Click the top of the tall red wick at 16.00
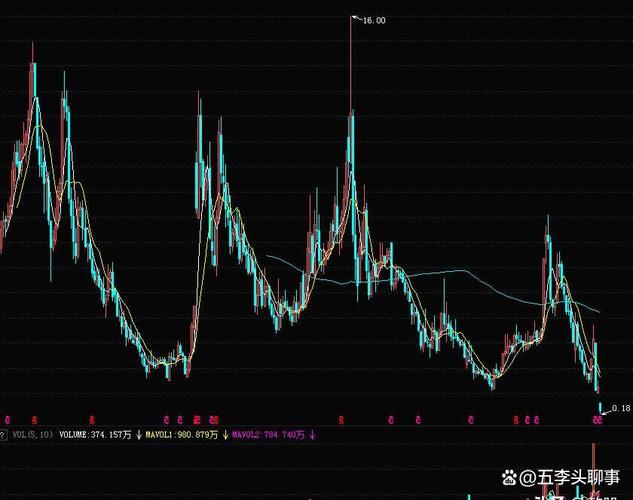Viewport: 633px width, 500px height. pyautogui.click(x=351, y=18)
